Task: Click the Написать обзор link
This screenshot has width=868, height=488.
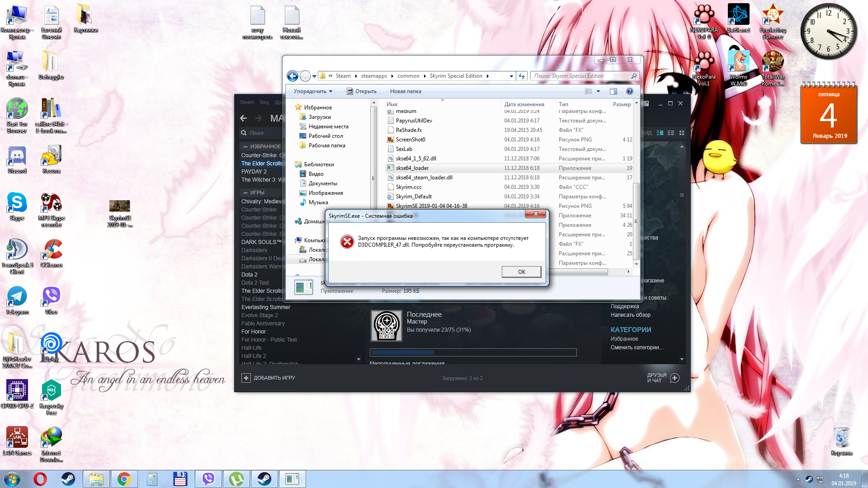Action: pos(630,315)
